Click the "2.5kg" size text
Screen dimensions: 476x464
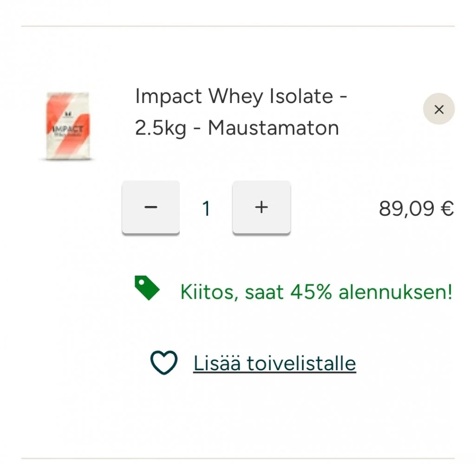tap(160, 128)
